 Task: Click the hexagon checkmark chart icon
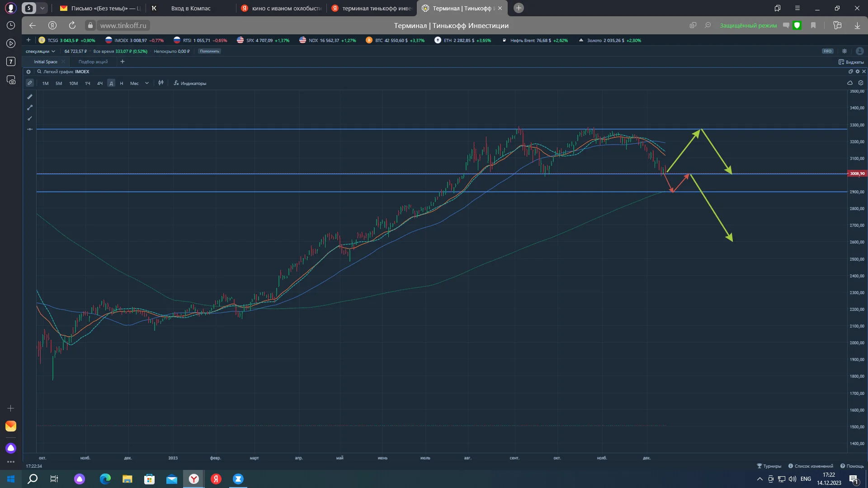click(x=861, y=83)
